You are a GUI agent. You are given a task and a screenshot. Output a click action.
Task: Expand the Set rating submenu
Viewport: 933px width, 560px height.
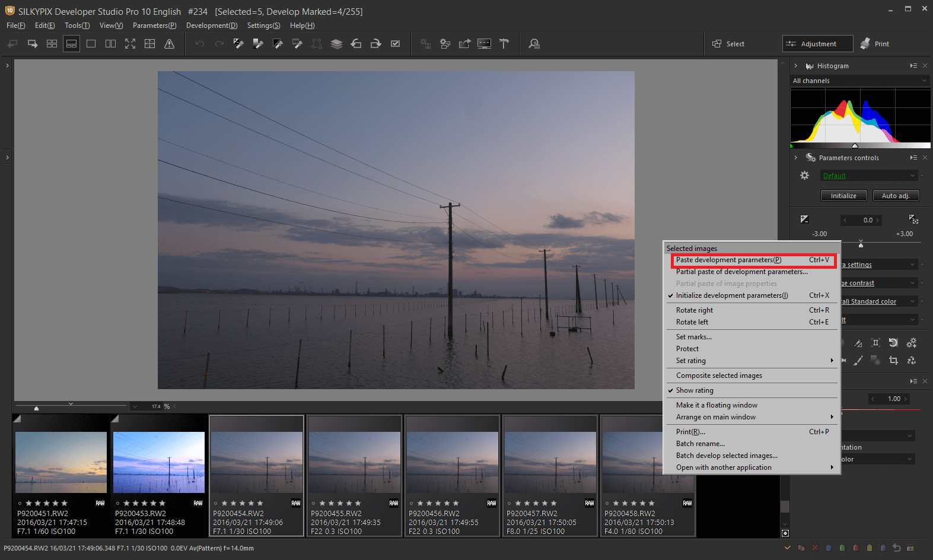pos(752,361)
